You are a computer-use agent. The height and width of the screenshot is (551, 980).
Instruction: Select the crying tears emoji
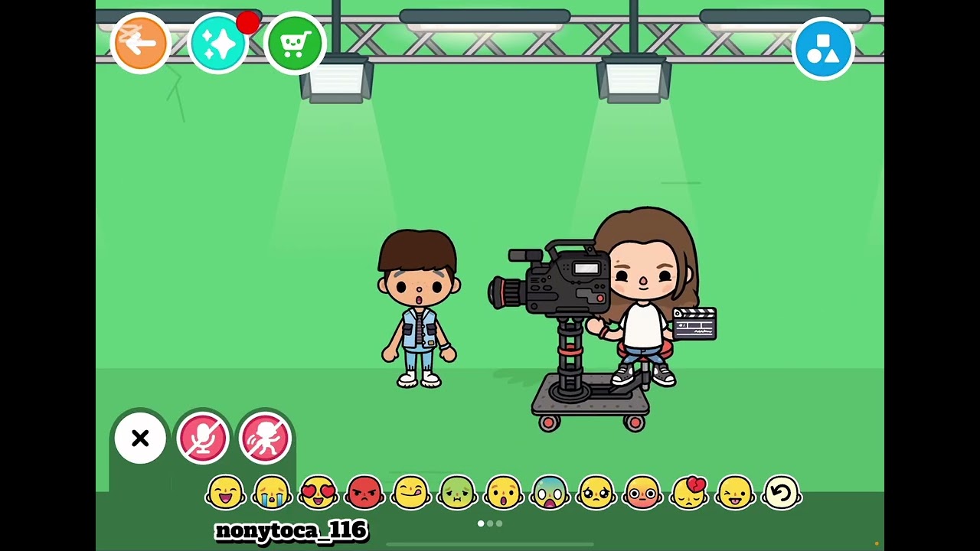272,493
